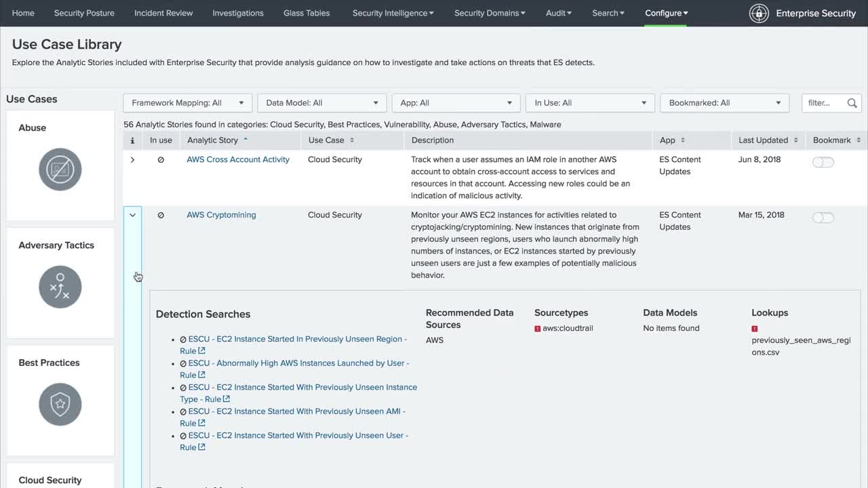Click previously_seen_aws_regions.csv lookup text
This screenshot has width=868, height=488.
click(x=801, y=346)
